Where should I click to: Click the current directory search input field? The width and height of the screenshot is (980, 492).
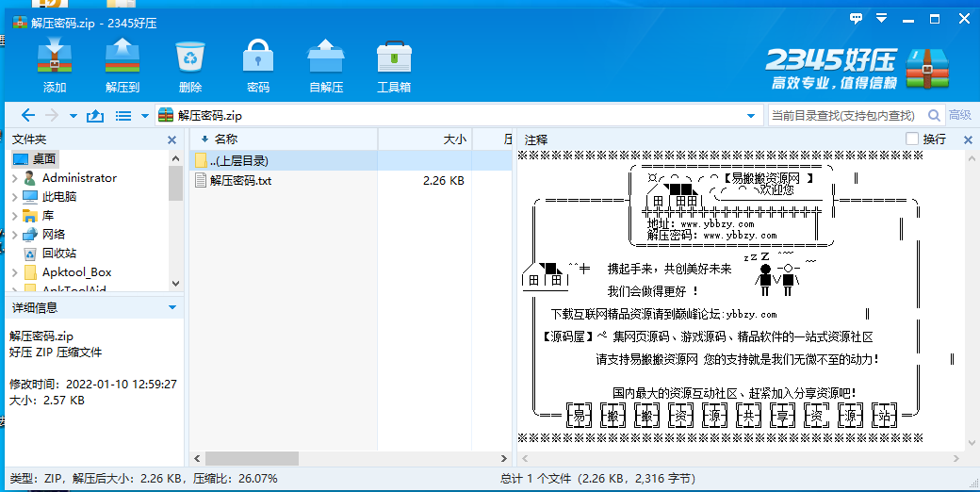pyautogui.click(x=847, y=115)
